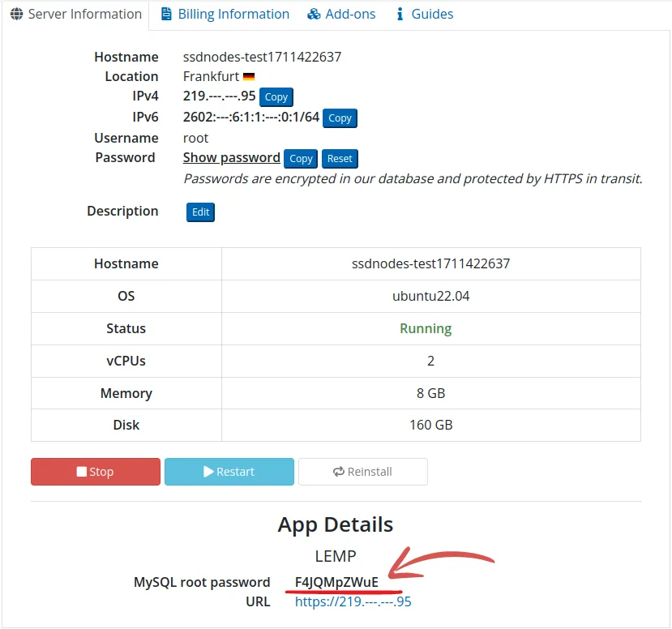This screenshot has height=629, width=672.
Task: Copy the IPv6 address
Action: (x=340, y=118)
